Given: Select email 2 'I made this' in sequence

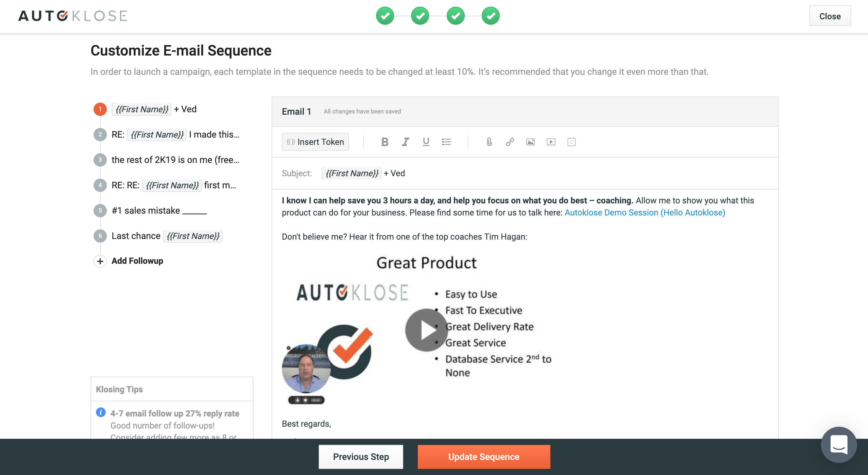Looking at the screenshot, I should coord(175,134).
